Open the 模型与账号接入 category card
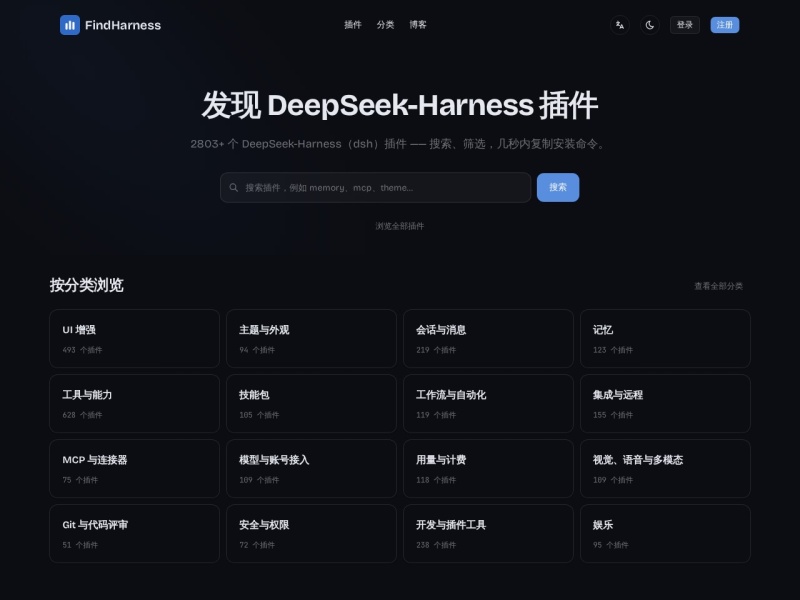This screenshot has width=800, height=600. [x=311, y=468]
